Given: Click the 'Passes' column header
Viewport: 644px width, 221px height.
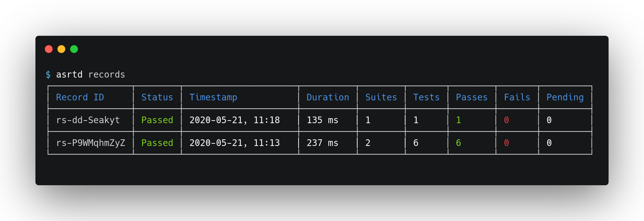Looking at the screenshot, I should (472, 97).
